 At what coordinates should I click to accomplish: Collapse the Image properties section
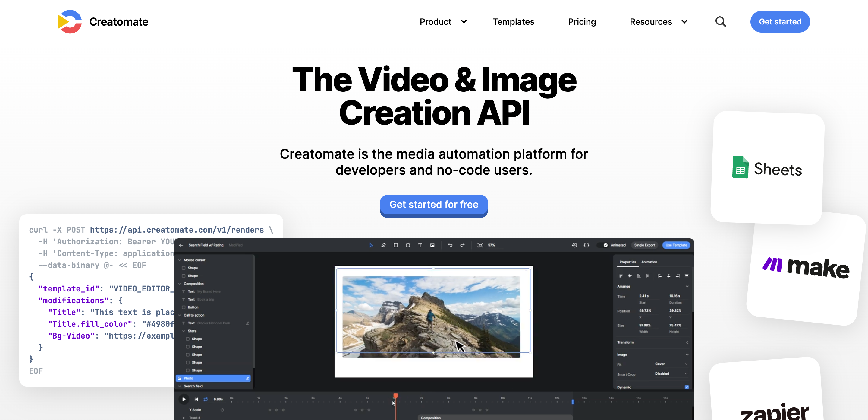click(x=687, y=355)
